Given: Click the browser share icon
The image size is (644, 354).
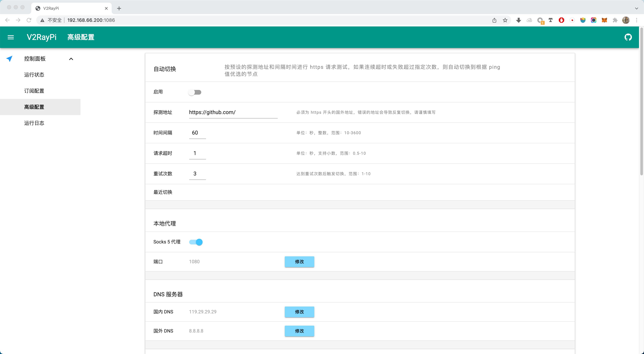Looking at the screenshot, I should click(x=494, y=20).
